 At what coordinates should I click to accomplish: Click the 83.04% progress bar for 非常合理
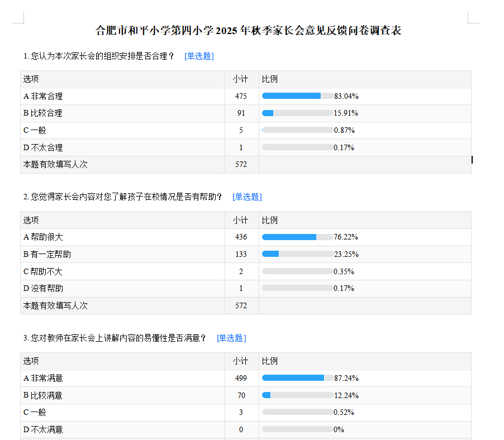(297, 96)
